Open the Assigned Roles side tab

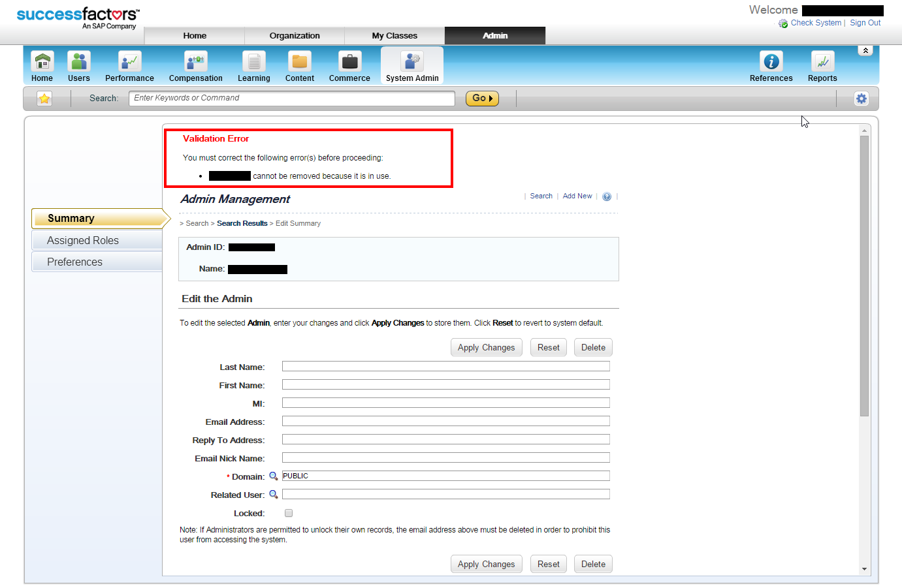coord(97,240)
